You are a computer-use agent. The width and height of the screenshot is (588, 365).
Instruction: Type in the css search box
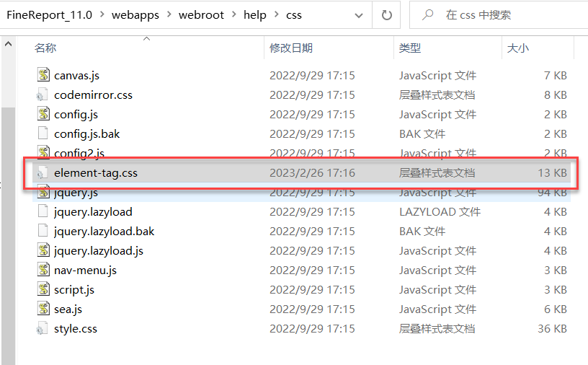(504, 15)
